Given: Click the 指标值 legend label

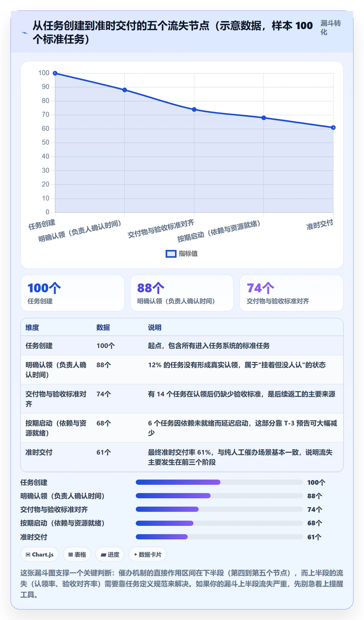Looking at the screenshot, I should (188, 254).
